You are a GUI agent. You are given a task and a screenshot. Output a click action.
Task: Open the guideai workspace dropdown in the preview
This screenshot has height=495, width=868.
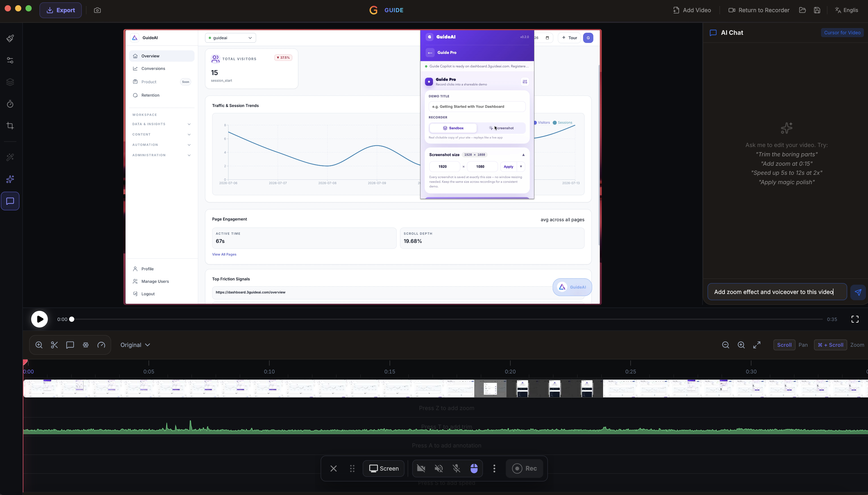point(231,38)
